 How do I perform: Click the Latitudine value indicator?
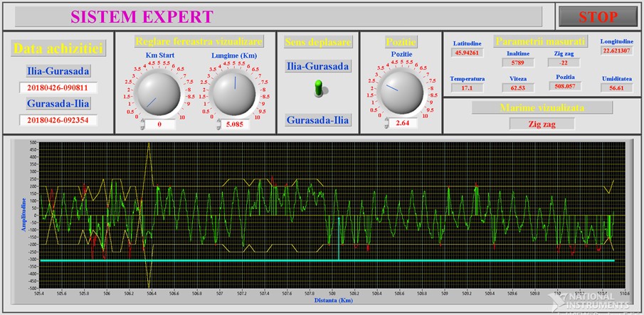click(467, 52)
